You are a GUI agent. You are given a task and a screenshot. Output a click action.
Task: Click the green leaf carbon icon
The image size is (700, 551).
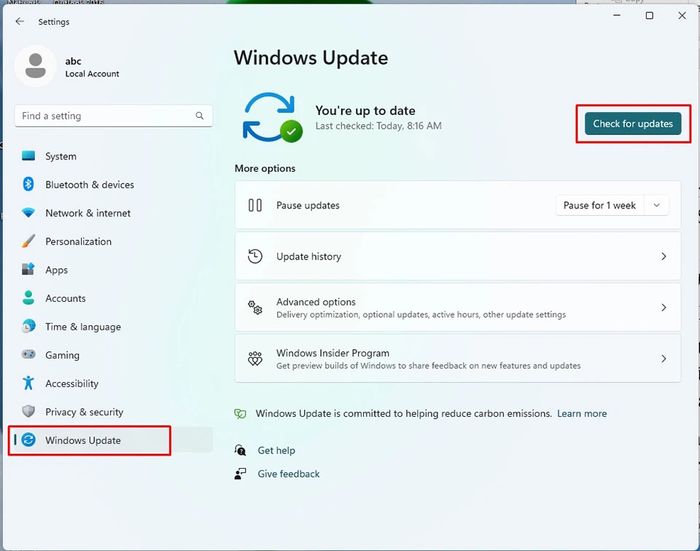tap(240, 413)
